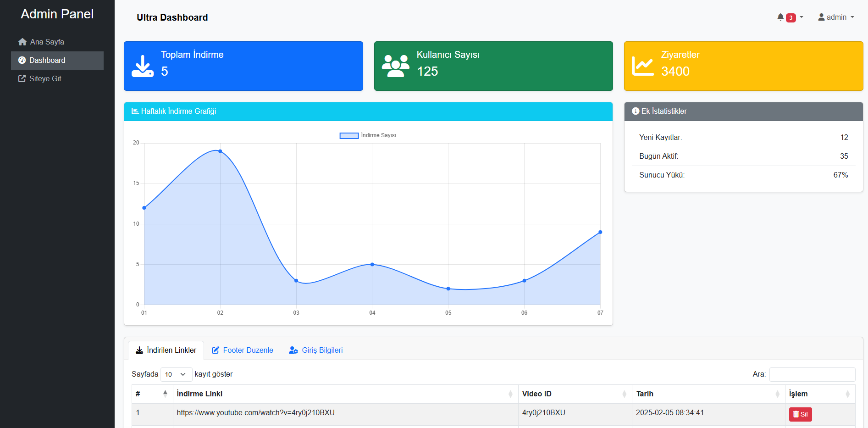868x428 pixels.
Task: Click chart data point for day 01
Action: coord(144,208)
